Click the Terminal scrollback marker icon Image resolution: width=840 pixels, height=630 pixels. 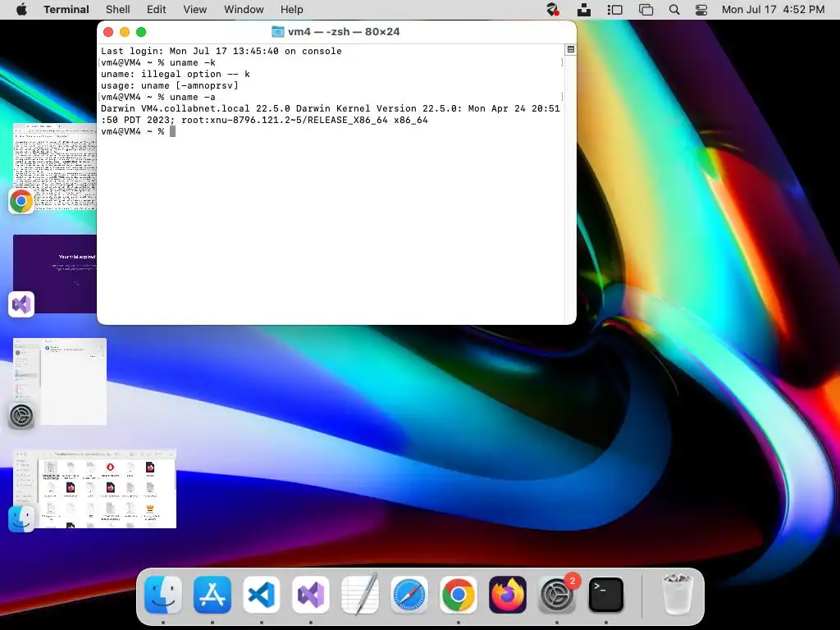point(571,49)
